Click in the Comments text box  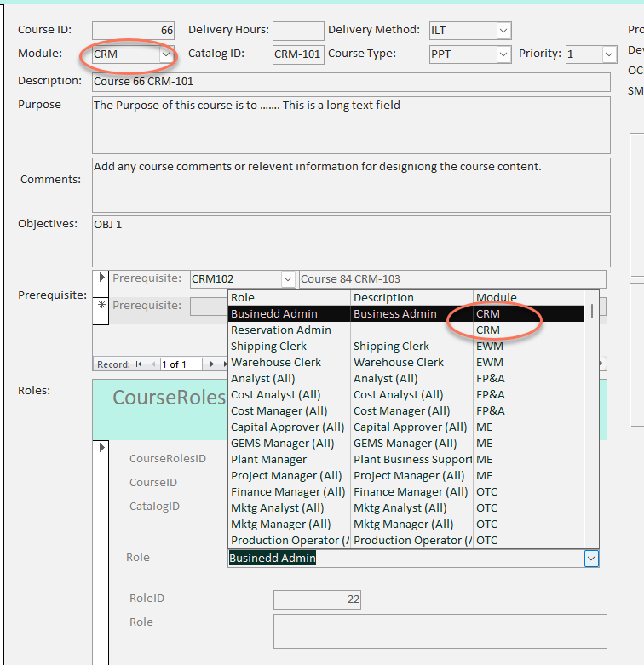(x=351, y=185)
